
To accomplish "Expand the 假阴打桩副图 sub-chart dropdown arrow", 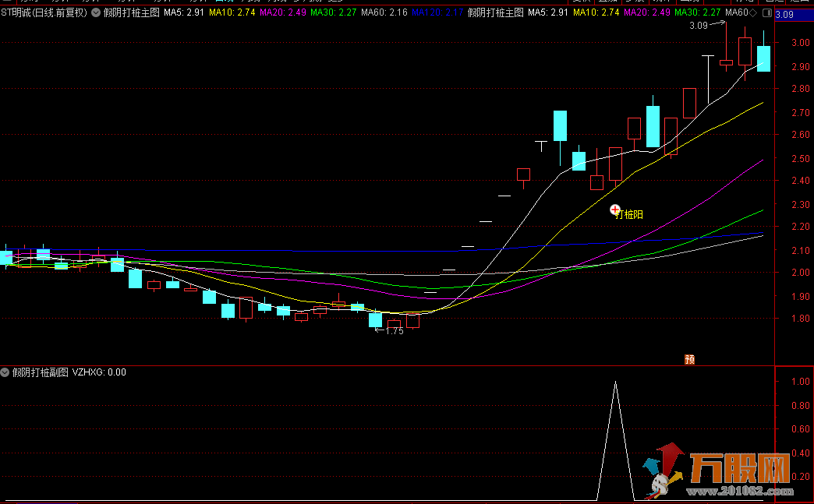I will 5,372.
